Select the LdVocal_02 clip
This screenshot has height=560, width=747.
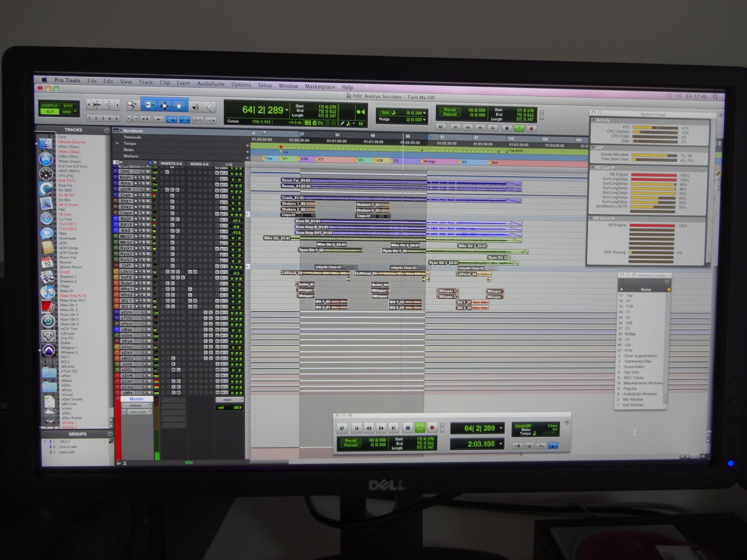tap(316, 273)
